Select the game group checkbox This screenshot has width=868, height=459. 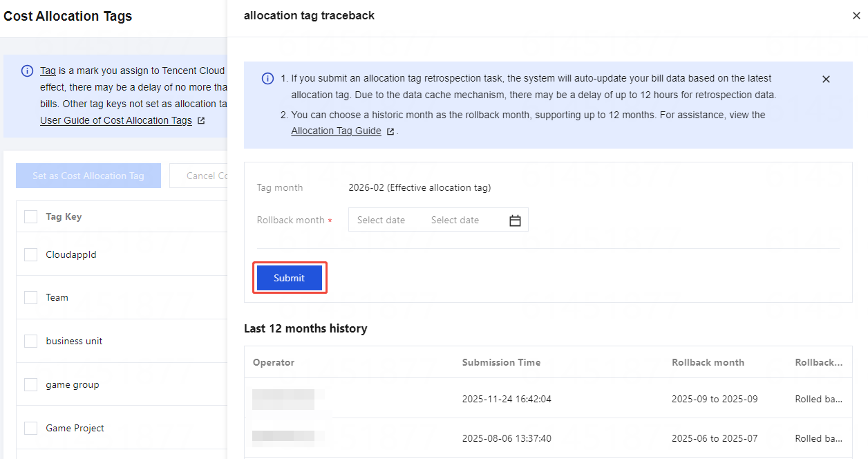pyautogui.click(x=31, y=385)
